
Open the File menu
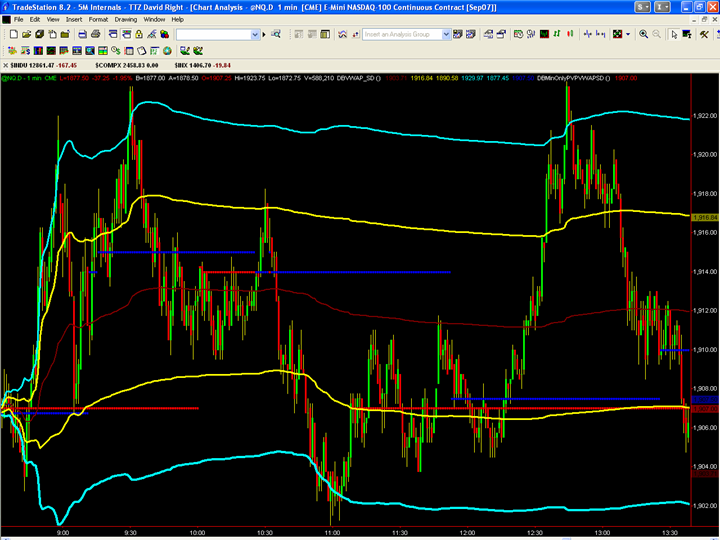click(18, 20)
